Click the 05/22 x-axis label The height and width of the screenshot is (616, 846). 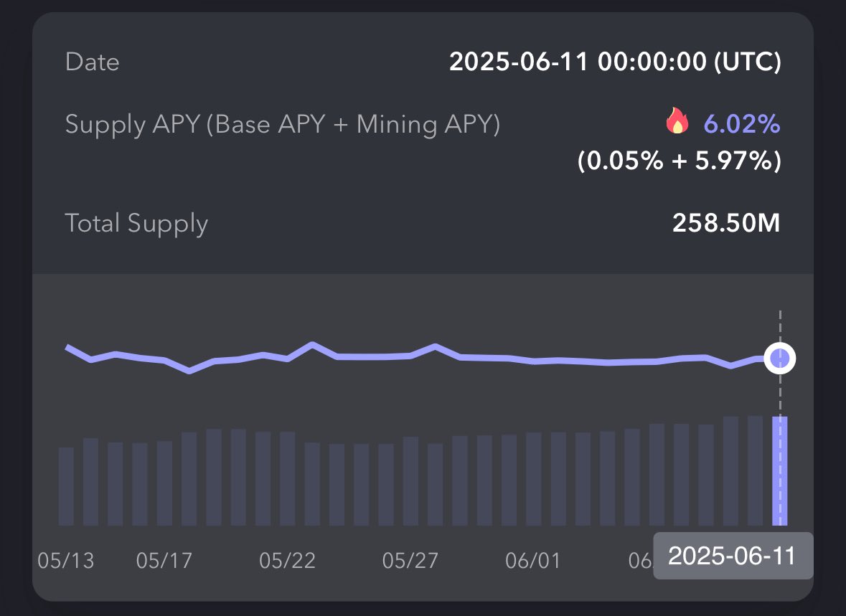point(287,559)
